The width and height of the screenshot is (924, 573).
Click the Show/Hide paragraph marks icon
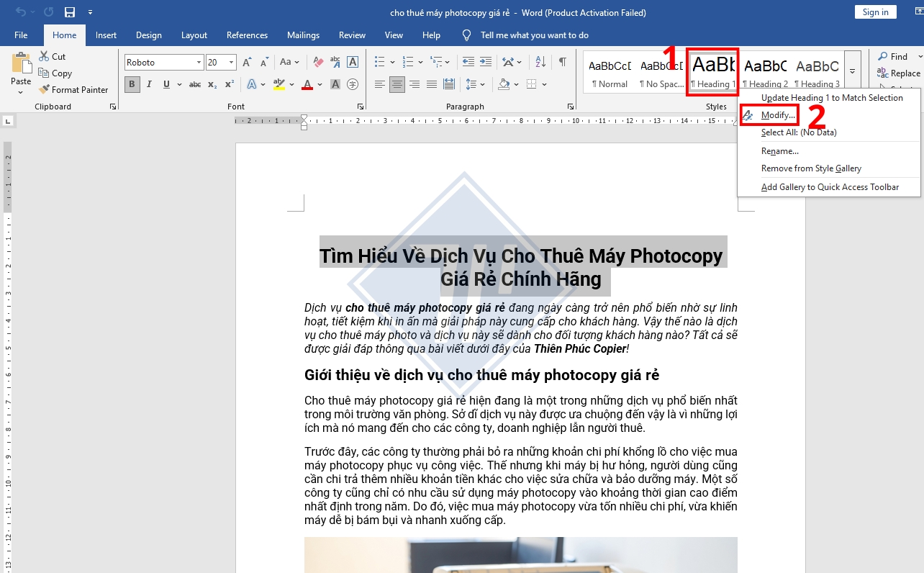coord(562,62)
